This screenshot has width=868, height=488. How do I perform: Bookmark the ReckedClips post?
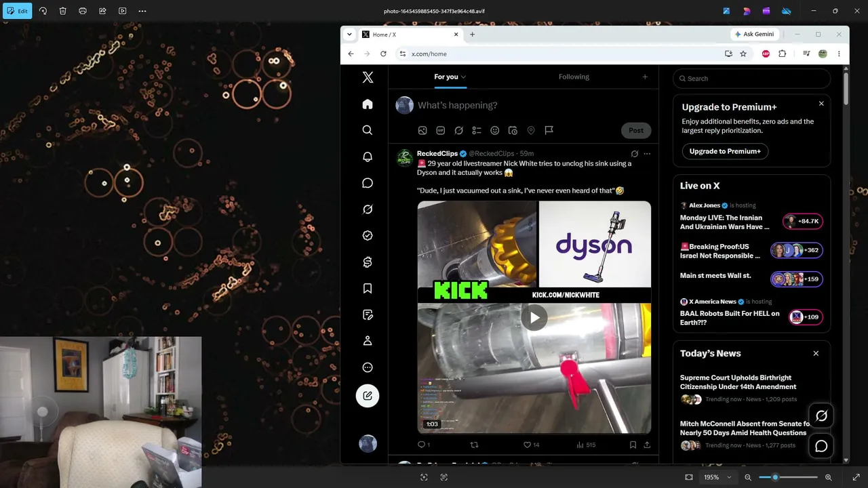633,445
